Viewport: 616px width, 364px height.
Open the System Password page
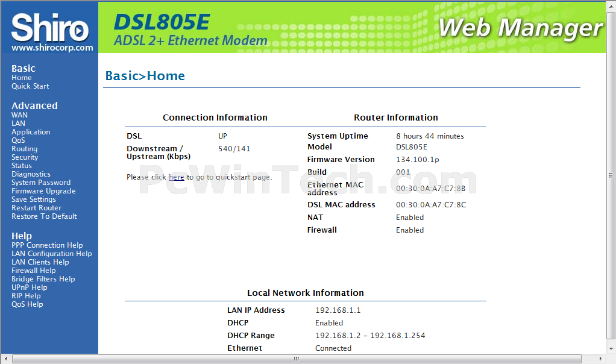coord(41,183)
